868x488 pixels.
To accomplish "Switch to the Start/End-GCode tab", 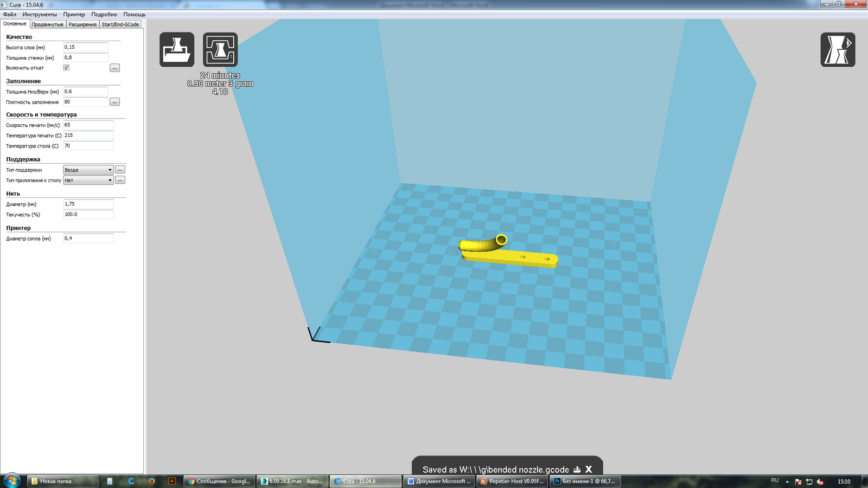I will pos(120,24).
